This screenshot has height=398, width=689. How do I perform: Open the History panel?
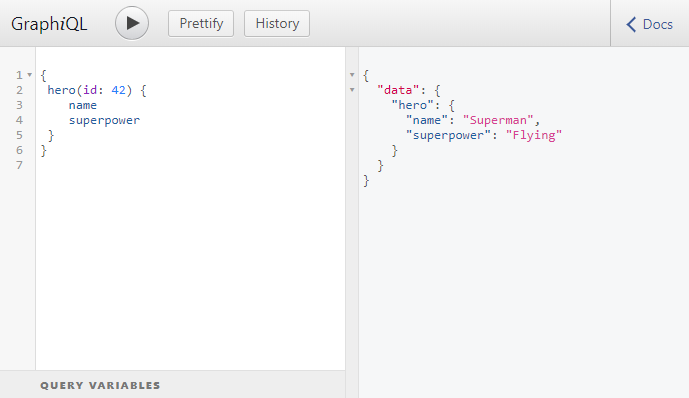click(x=277, y=24)
